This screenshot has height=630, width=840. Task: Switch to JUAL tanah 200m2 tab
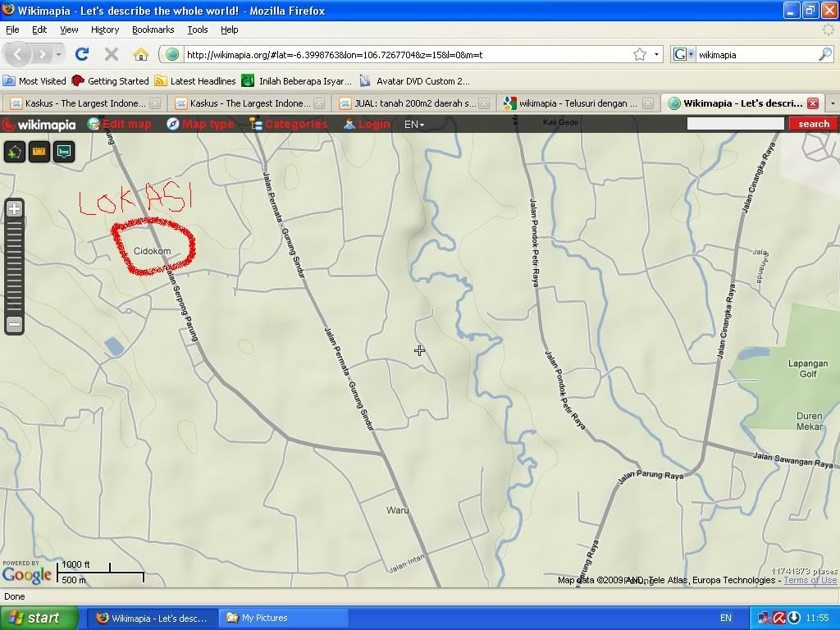(414, 103)
